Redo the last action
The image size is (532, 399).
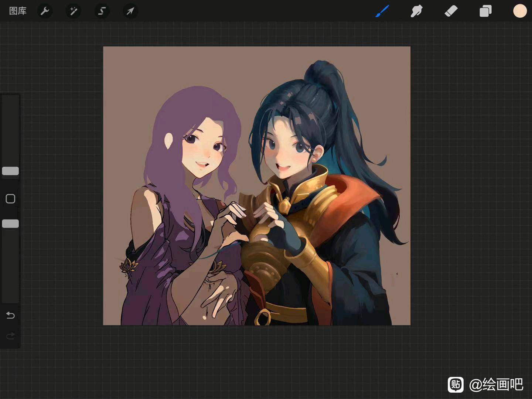tap(10, 336)
